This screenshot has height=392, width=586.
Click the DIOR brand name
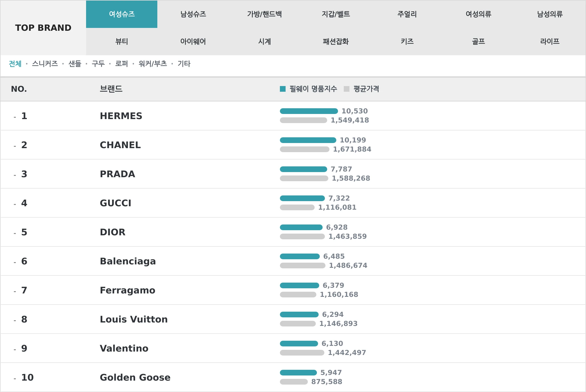coord(113,232)
